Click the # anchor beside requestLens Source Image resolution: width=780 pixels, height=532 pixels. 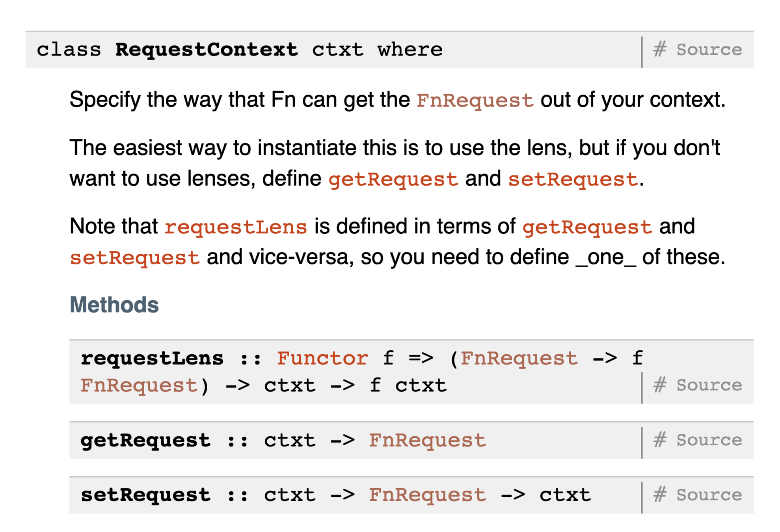659,385
